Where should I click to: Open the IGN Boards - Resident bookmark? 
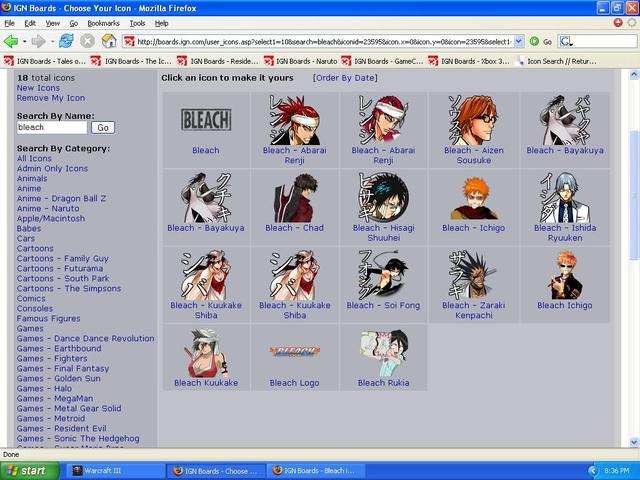point(218,61)
